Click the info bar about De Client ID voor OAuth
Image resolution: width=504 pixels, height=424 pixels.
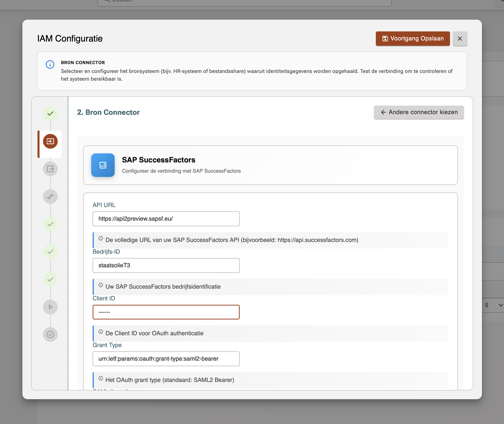pyautogui.click(x=269, y=333)
